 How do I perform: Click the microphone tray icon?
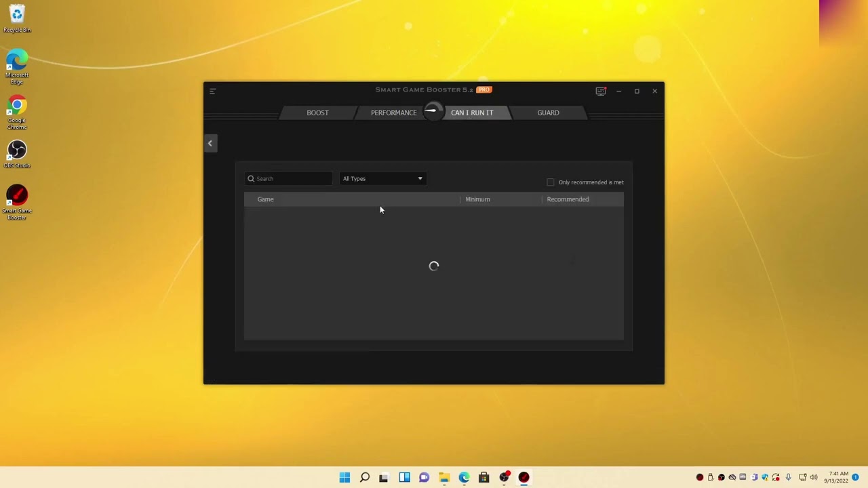[788, 477]
